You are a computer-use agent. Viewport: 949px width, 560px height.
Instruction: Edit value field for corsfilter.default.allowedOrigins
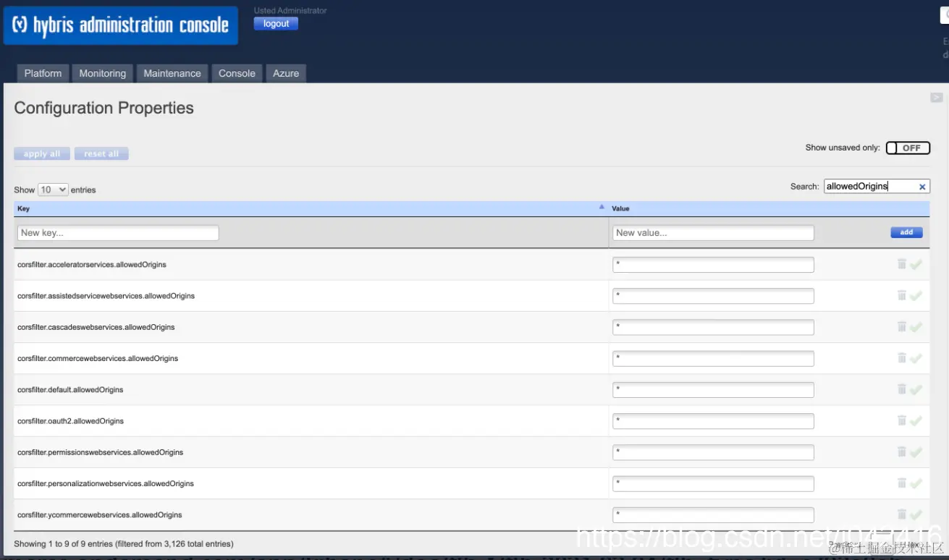[x=713, y=390]
